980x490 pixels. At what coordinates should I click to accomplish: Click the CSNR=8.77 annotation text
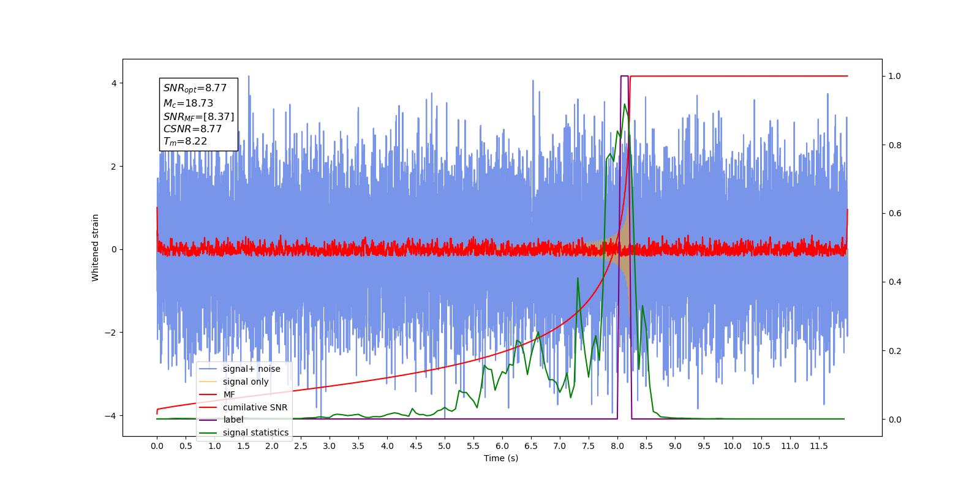coord(192,129)
